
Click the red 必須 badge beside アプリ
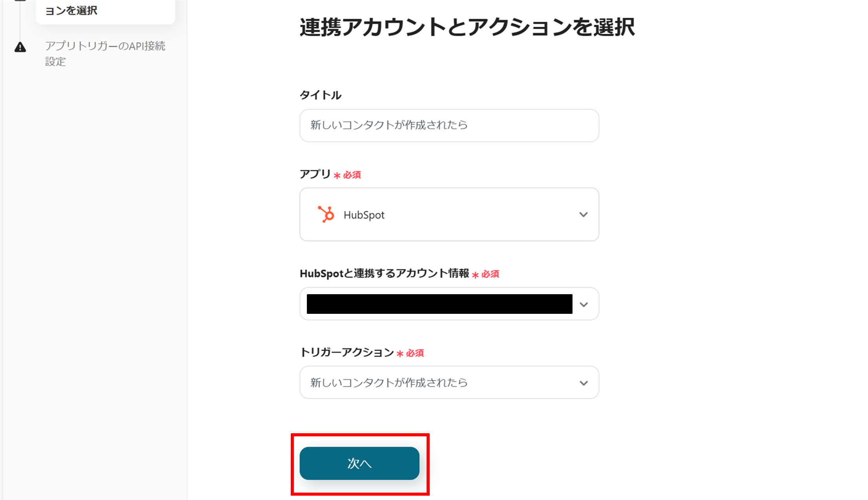[x=348, y=175]
